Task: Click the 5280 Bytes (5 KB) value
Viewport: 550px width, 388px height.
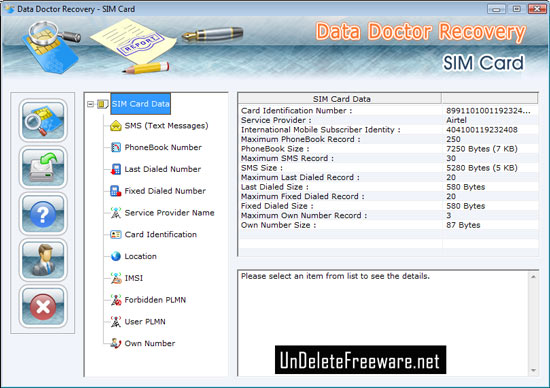Action: tap(482, 168)
